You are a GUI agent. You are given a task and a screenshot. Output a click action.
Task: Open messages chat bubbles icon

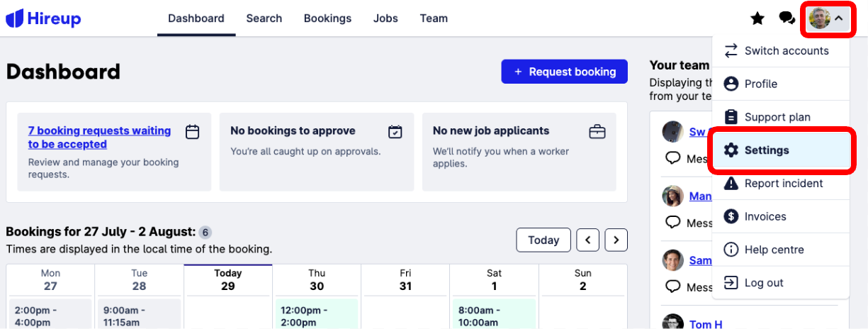pyautogui.click(x=787, y=18)
